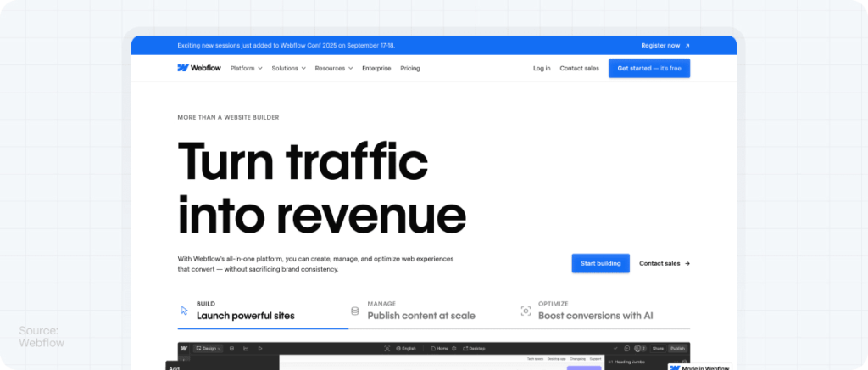The width and height of the screenshot is (868, 370).
Task: Click the Webflow icon in the designer toolbar
Action: pyautogui.click(x=184, y=348)
